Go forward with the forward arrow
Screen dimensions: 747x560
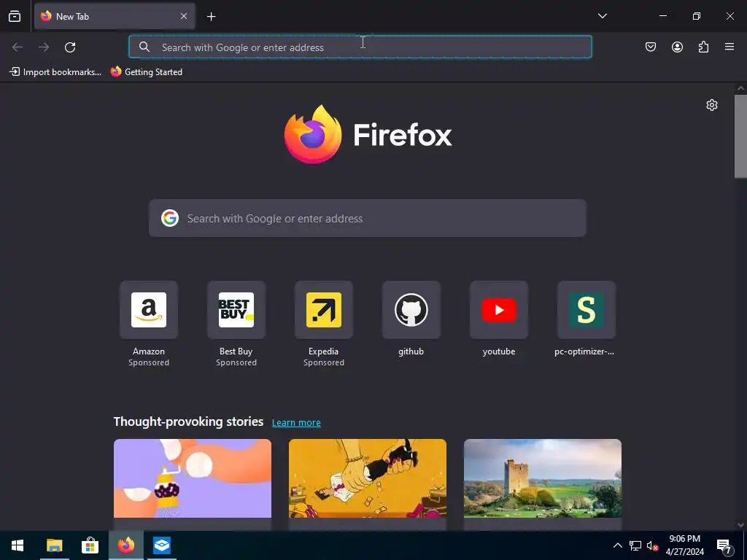(x=44, y=47)
